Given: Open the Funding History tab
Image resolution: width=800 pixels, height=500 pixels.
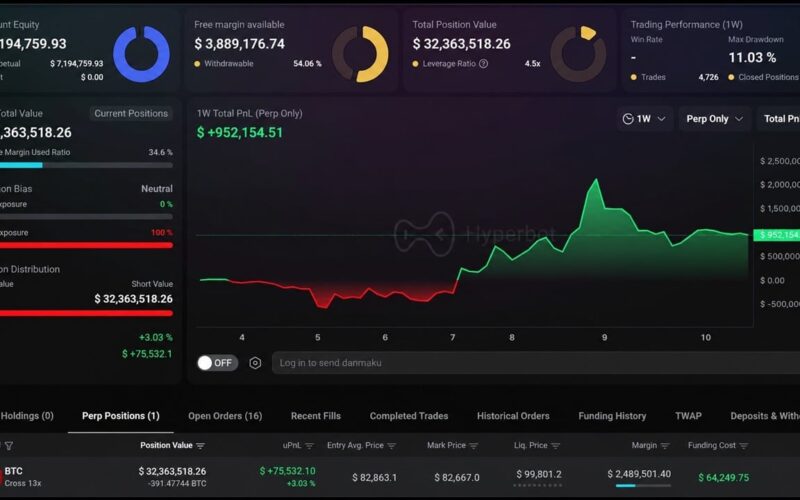Looking at the screenshot, I should pyautogui.click(x=612, y=416).
